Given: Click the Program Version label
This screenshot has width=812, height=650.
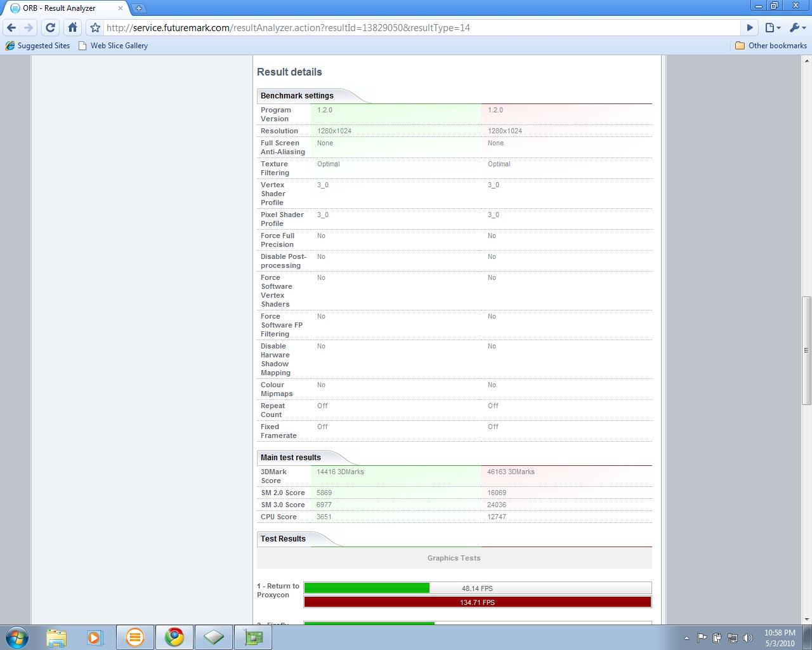Looking at the screenshot, I should pos(276,115).
